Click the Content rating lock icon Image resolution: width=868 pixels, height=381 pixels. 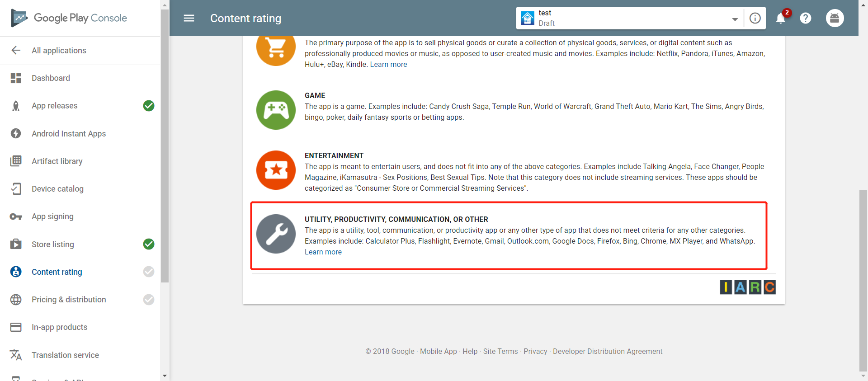pos(16,272)
